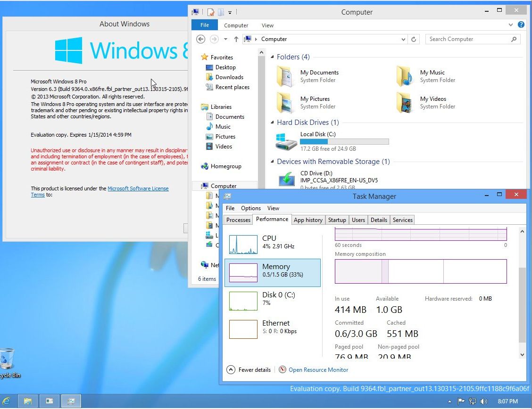Collapse the Hard Disk Drives group
The height and width of the screenshot is (409, 532).
tap(272, 123)
